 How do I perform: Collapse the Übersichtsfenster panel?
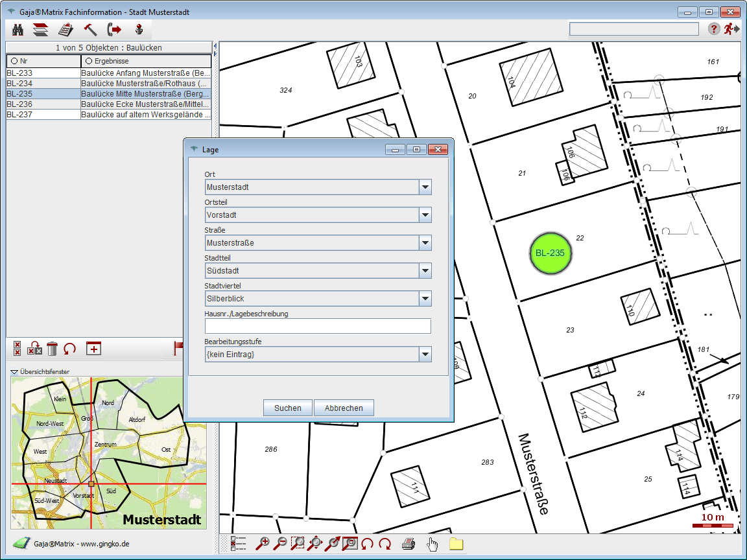click(x=14, y=372)
